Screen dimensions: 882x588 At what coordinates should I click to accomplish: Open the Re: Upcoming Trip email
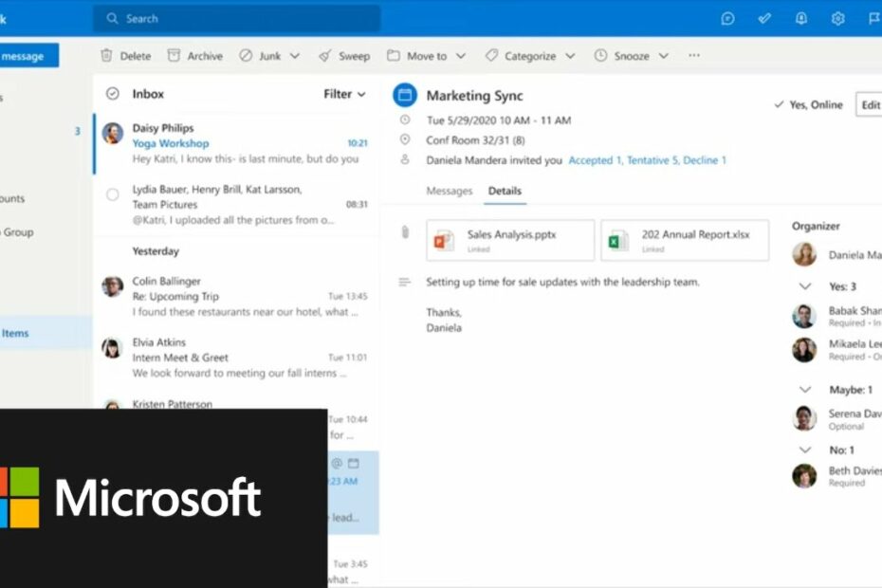[x=235, y=297]
